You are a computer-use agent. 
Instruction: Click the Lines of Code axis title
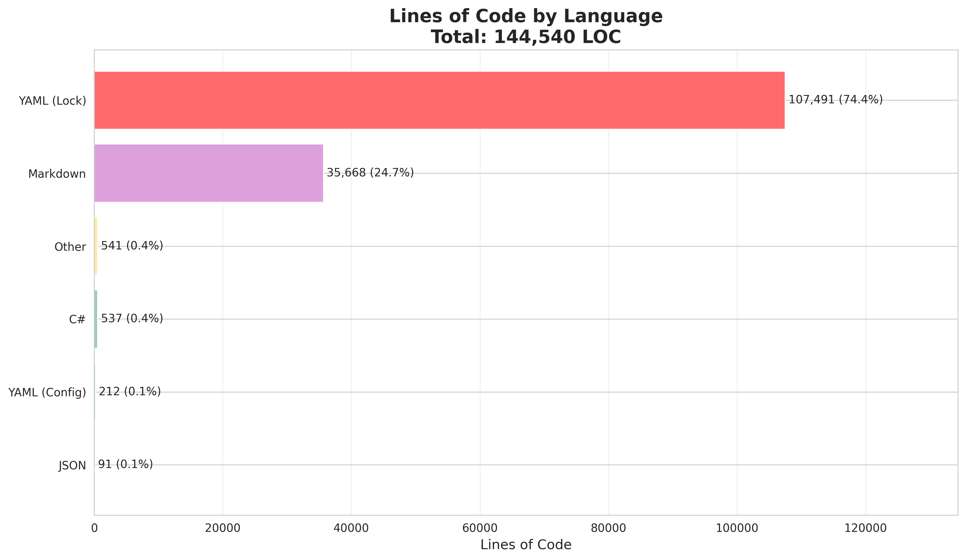[x=525, y=545]
